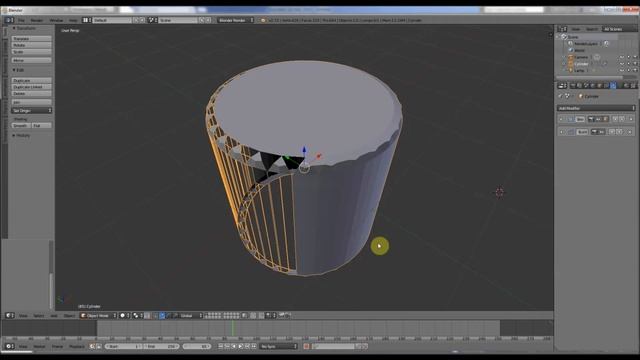Toggle render display of the second modifier
The height and width of the screenshot is (360, 640).
[594, 132]
